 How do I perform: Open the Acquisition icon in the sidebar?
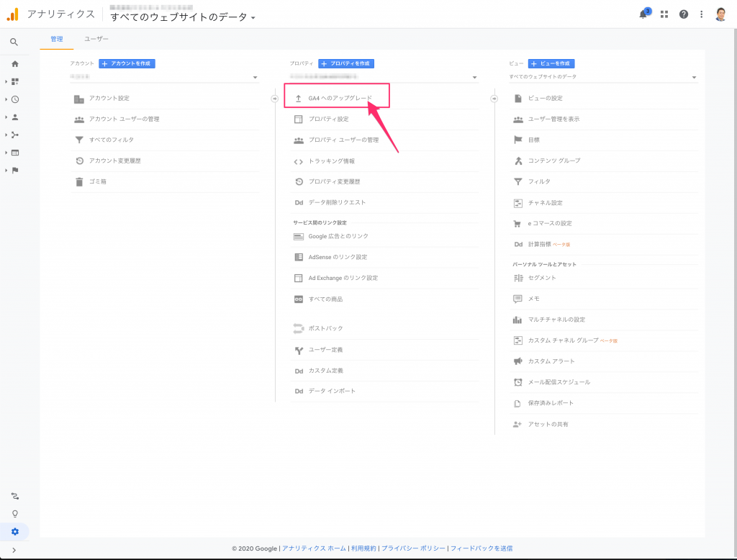[15, 135]
